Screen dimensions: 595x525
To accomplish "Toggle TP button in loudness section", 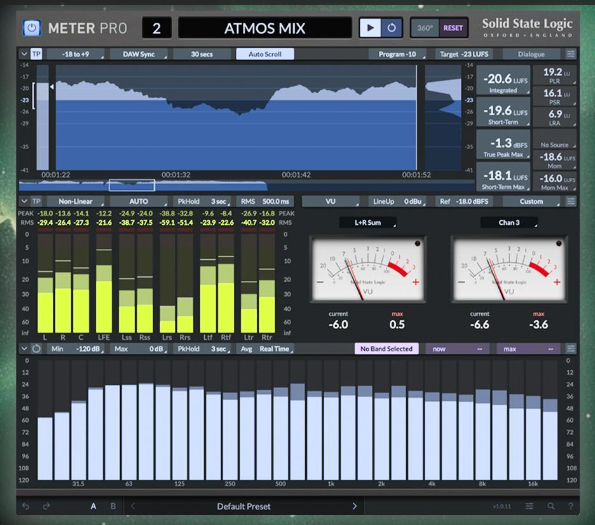I will point(36,54).
